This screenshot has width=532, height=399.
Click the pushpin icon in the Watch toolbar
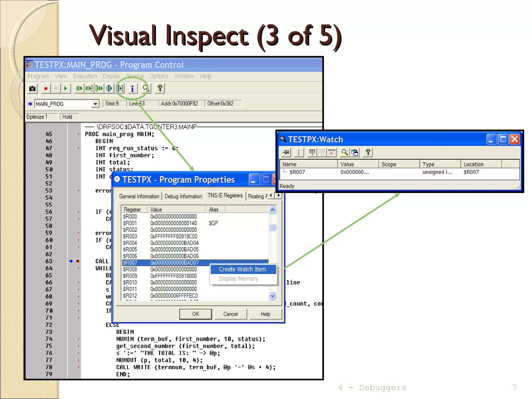286,152
